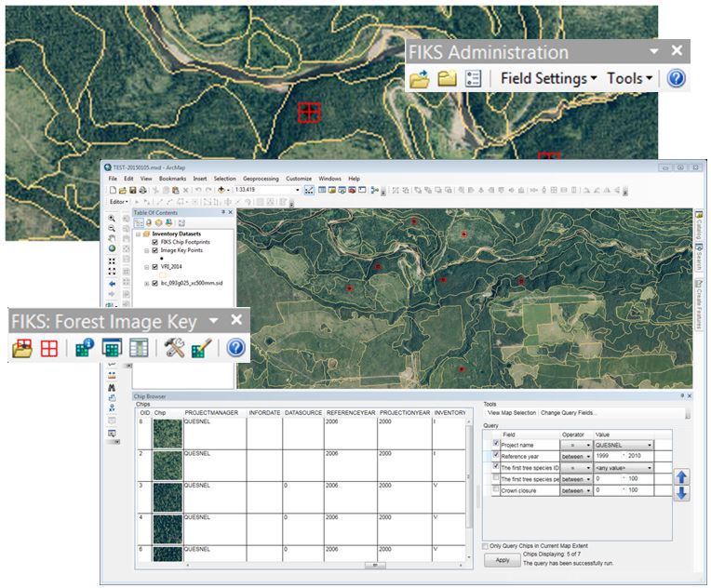Toggle FIKS Chip Footprints layer visibility
The image size is (711, 588).
pos(155,242)
